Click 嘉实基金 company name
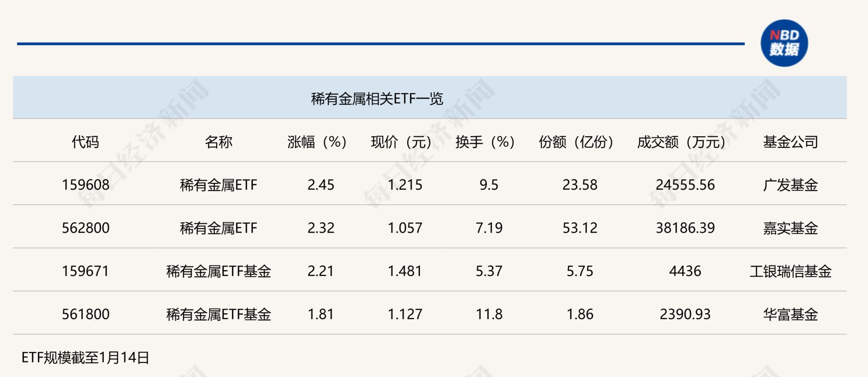This screenshot has height=377, width=868. pos(790,228)
